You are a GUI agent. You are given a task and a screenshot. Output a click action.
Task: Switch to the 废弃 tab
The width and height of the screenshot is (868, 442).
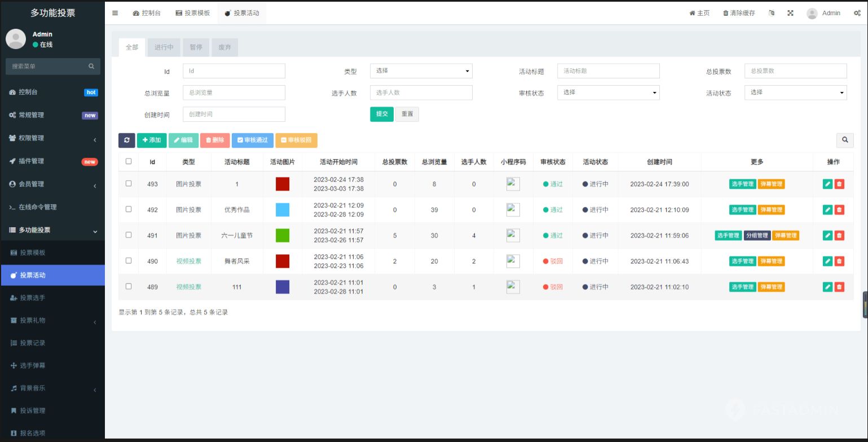pos(224,47)
